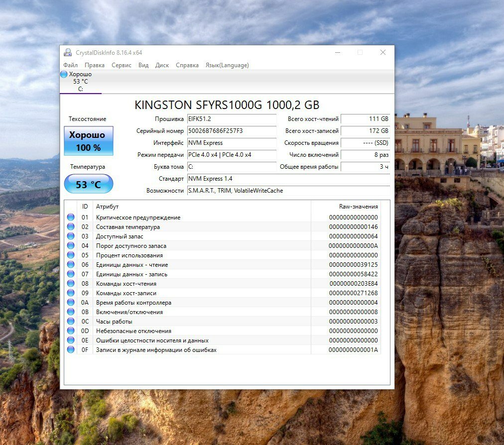The width and height of the screenshot is (504, 445).
Task: Click the serial number field 50026B7686F257F3
Action: (232, 131)
